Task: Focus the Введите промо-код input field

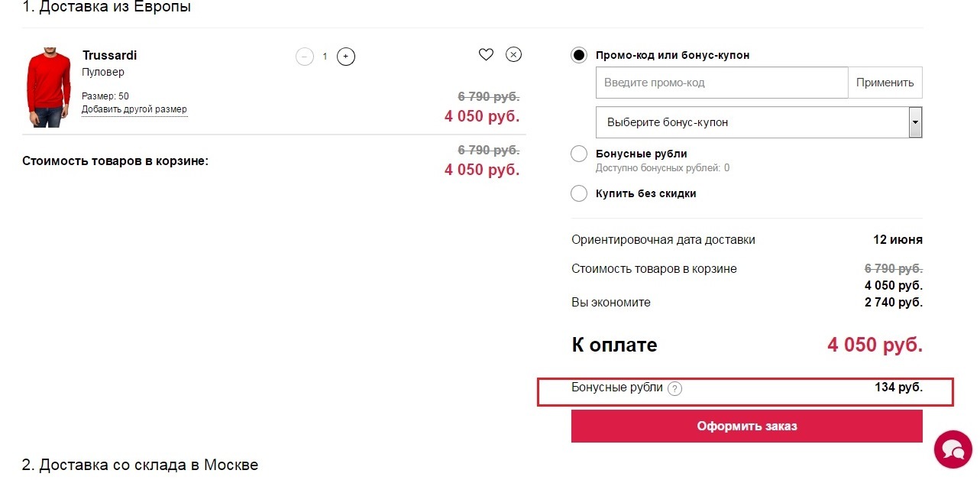Action: point(722,83)
